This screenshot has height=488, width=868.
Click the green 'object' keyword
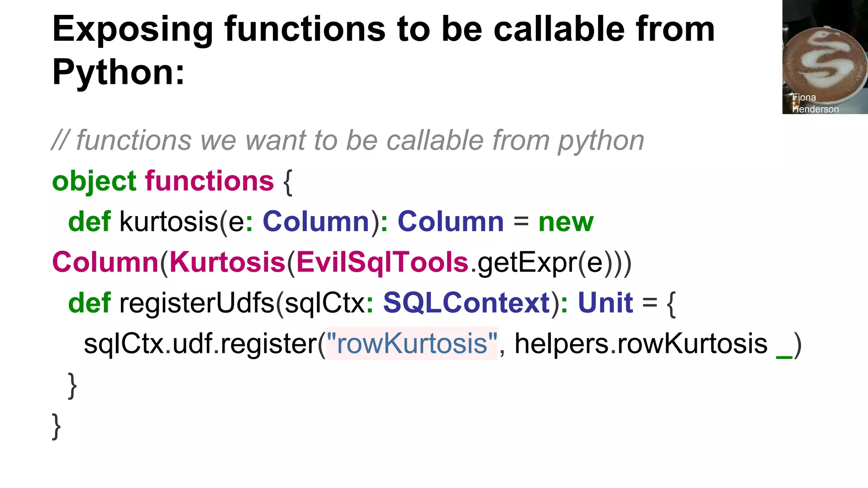point(94,181)
